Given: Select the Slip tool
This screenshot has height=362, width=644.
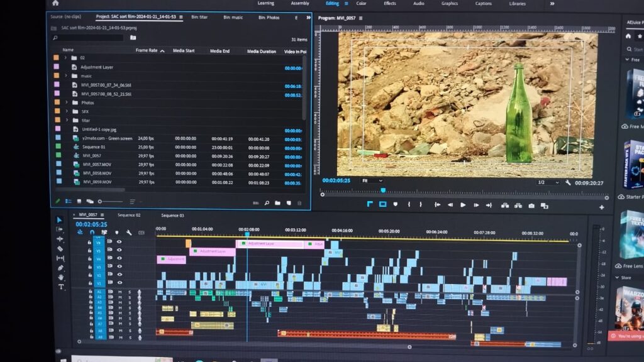Looking at the screenshot, I should 60,258.
